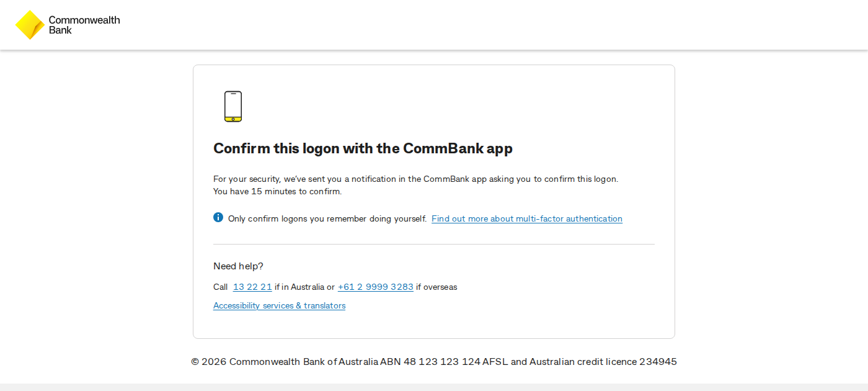
Task: Click "You have 15 minutes to confirm" text
Action: click(x=278, y=191)
